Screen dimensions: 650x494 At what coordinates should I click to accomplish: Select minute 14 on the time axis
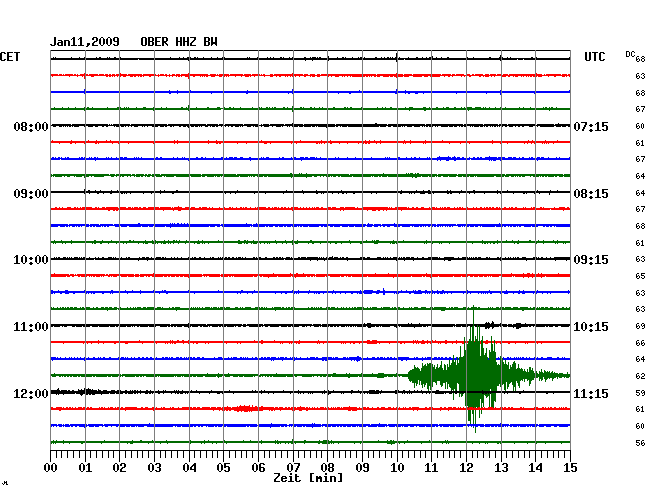pyautogui.click(x=536, y=467)
